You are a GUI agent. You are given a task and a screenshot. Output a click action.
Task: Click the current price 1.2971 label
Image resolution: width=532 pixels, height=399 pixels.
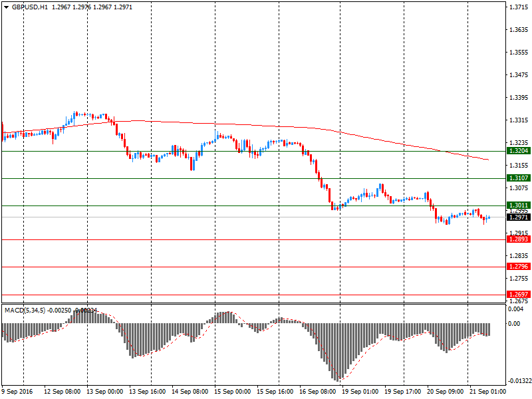tap(519, 217)
